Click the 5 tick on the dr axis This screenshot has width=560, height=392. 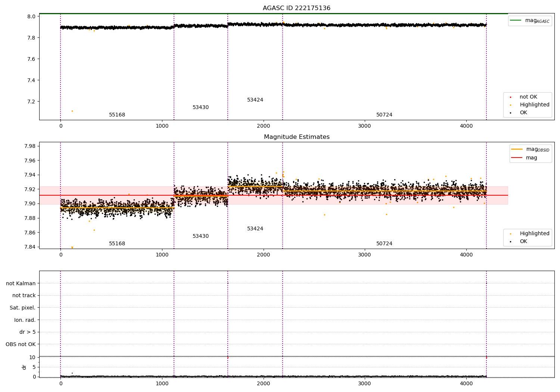[34, 367]
